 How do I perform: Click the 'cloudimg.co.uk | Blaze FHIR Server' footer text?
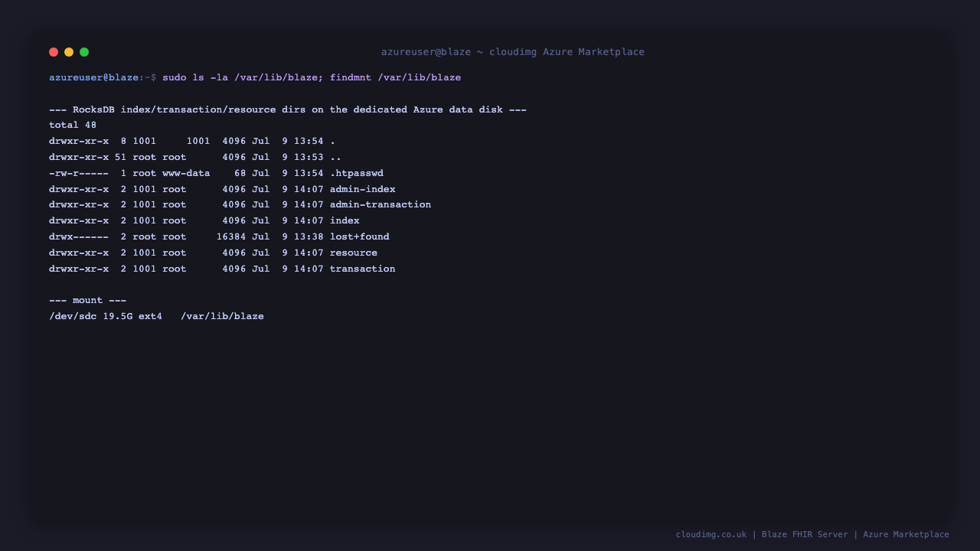(x=762, y=535)
